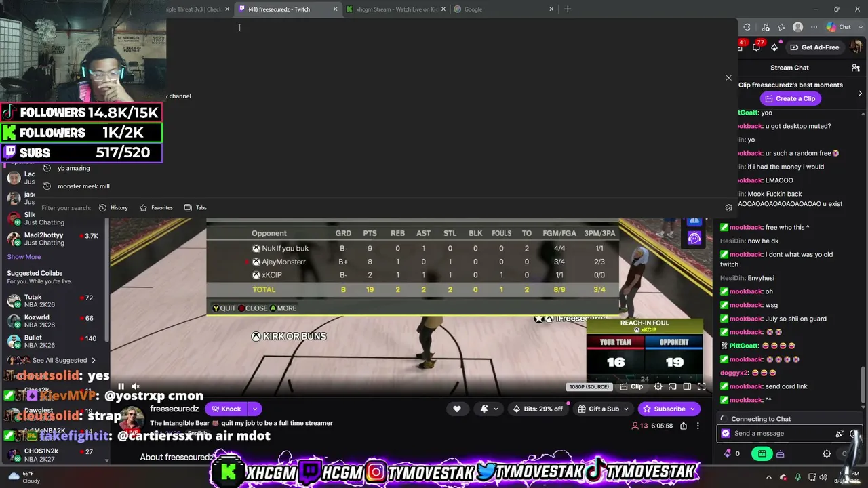The image size is (868, 488).
Task: Share the stream using the share icon
Action: pos(684,426)
